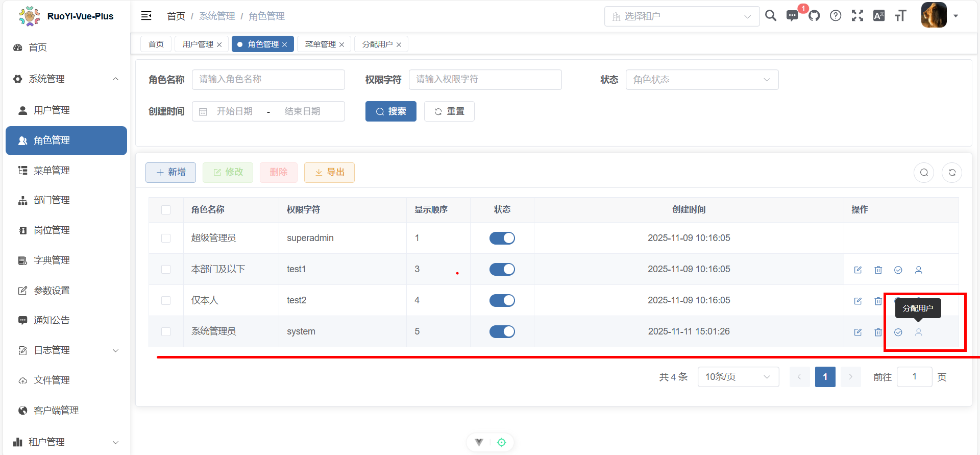Open the 10条/页 page size dropdown
This screenshot has height=455, width=980.
pyautogui.click(x=738, y=377)
